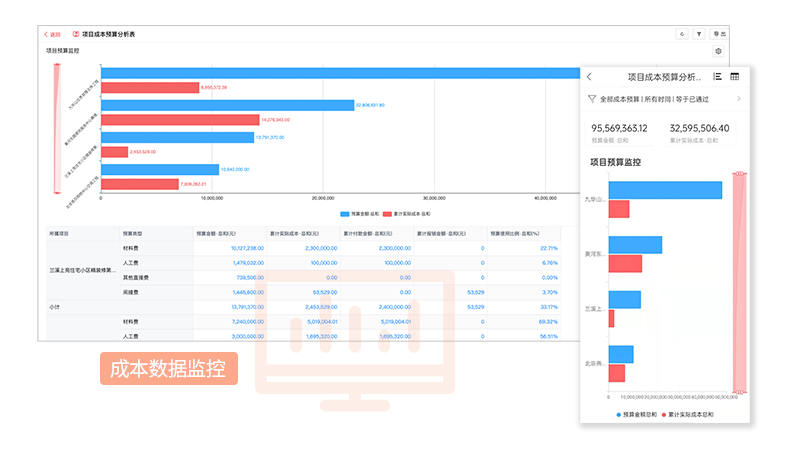Click the funnel icon beside 全部成本预算
The height and width of the screenshot is (459, 792).
click(592, 99)
